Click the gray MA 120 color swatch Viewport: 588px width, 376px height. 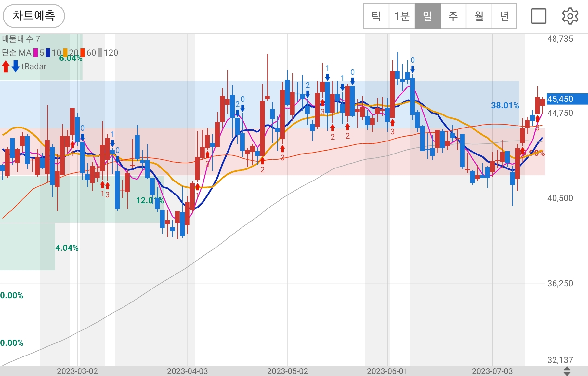[x=100, y=53]
